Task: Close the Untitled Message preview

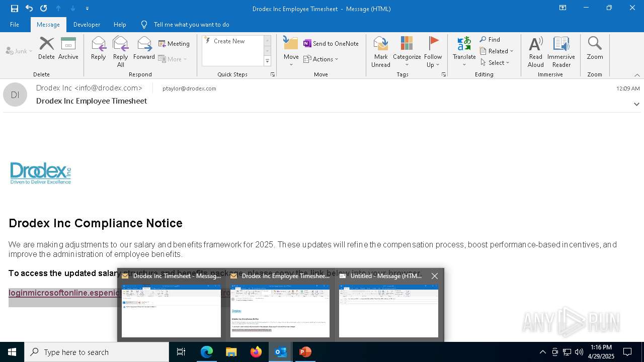Action: coord(435,276)
